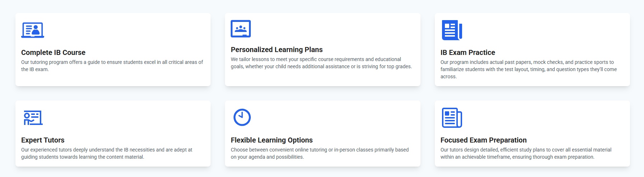This screenshot has height=177, width=644.
Task: Click the Personalized Learning Plans title
Action: pos(277,50)
